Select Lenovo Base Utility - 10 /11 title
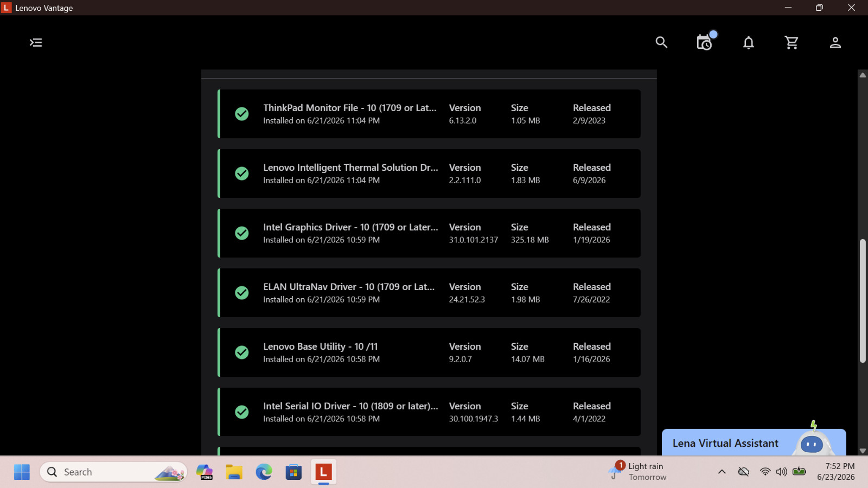 [x=321, y=346]
